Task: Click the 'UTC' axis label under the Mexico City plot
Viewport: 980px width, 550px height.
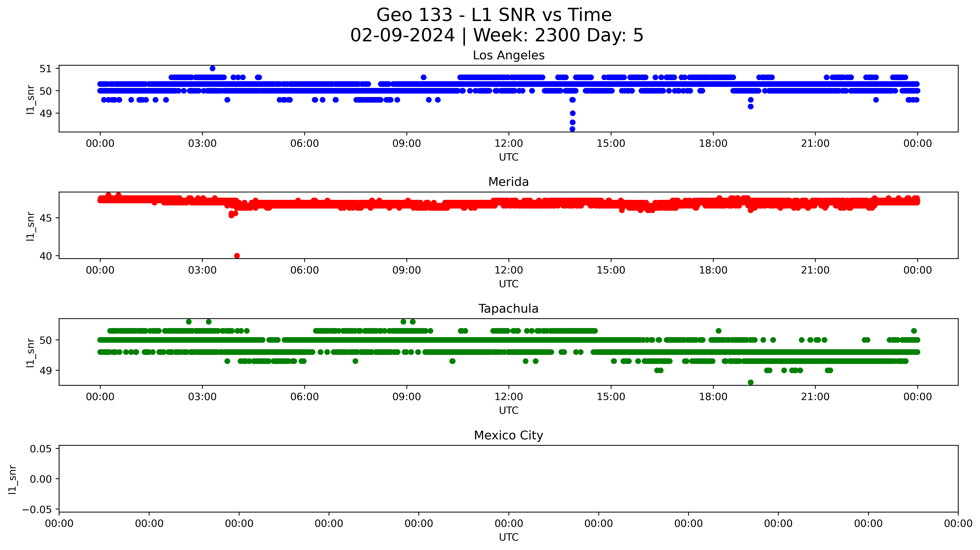Action: (x=509, y=537)
